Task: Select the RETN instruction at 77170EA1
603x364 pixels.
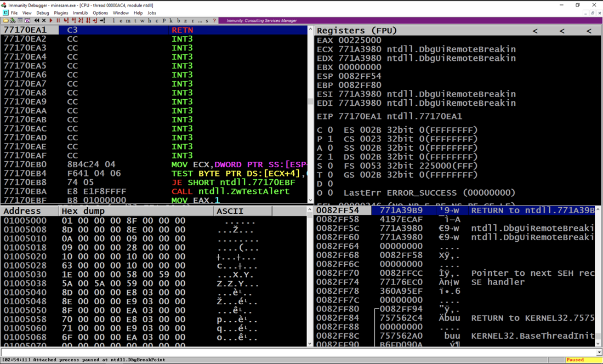Action: [x=154, y=30]
